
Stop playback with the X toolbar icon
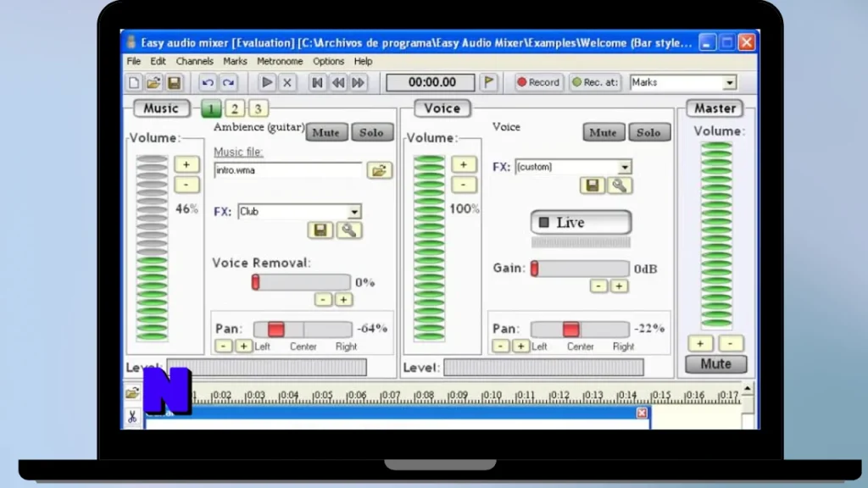[x=287, y=82]
